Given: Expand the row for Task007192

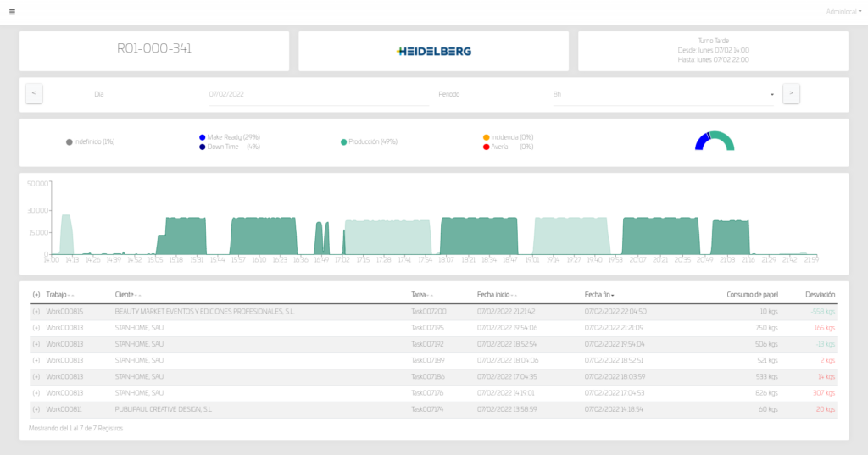Looking at the screenshot, I should [36, 344].
